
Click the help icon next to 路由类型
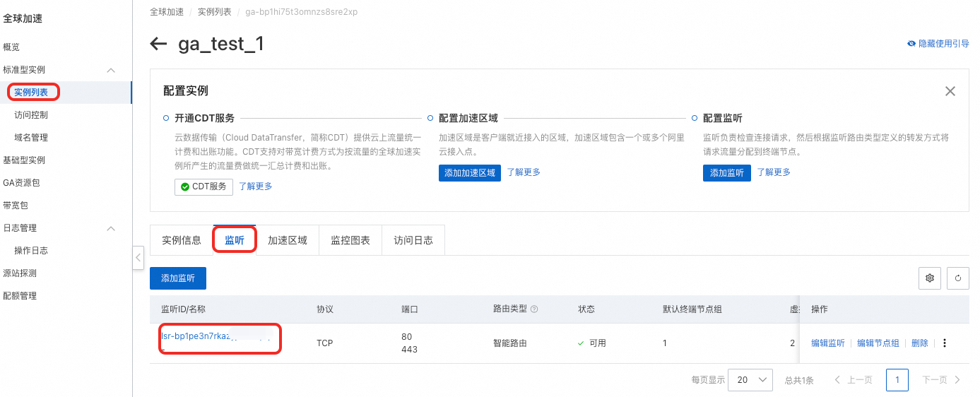click(534, 309)
